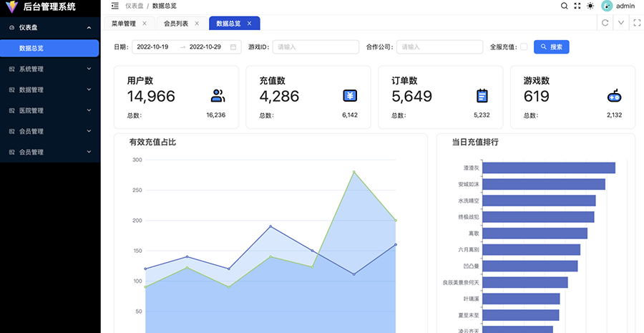Close the 菜单管理 tab
This screenshot has width=644, height=333.
tap(144, 24)
